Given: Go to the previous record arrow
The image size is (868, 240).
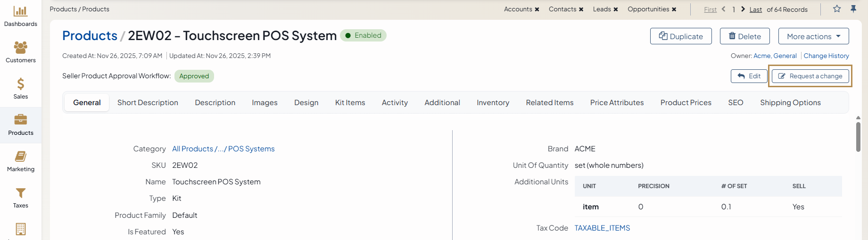Looking at the screenshot, I should (x=724, y=9).
